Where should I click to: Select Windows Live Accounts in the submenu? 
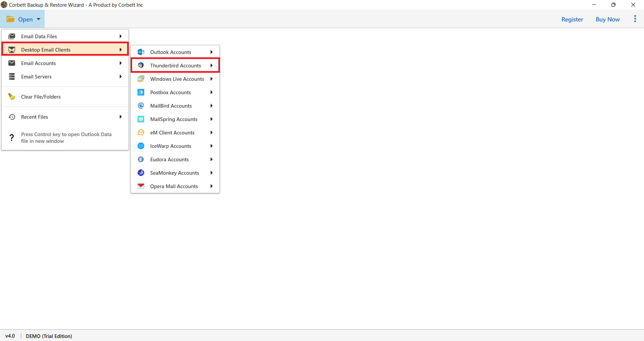point(175,79)
